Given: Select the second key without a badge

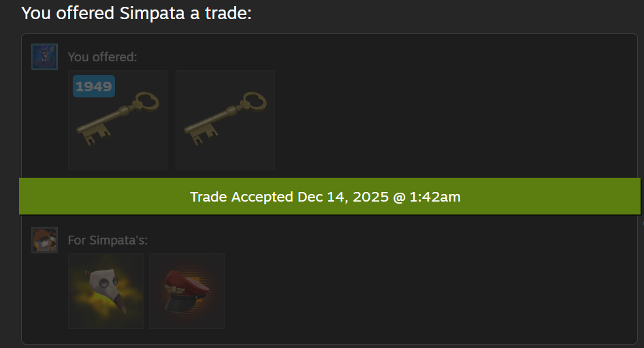Looking at the screenshot, I should (x=225, y=120).
